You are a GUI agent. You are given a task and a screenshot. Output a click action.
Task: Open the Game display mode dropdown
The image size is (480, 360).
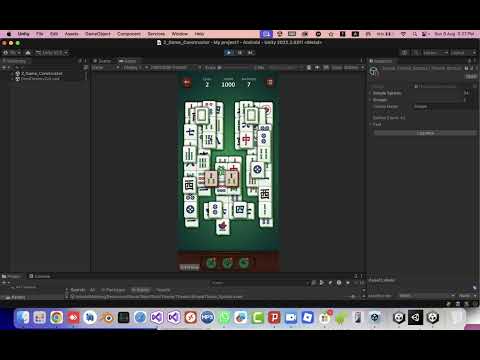pos(105,68)
